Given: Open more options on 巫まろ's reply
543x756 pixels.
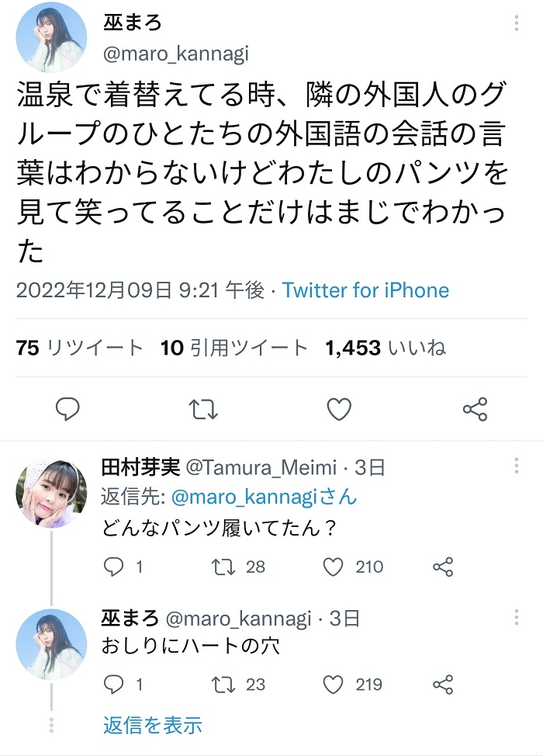Looking at the screenshot, I should tap(517, 617).
